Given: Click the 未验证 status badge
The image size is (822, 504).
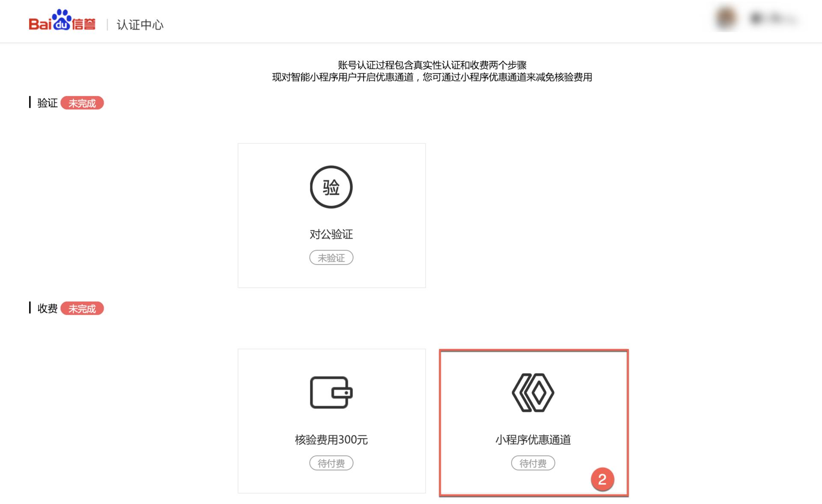Looking at the screenshot, I should 331,257.
